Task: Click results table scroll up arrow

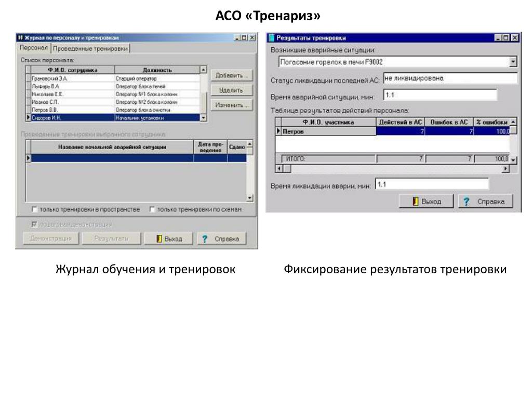Action: (x=513, y=122)
